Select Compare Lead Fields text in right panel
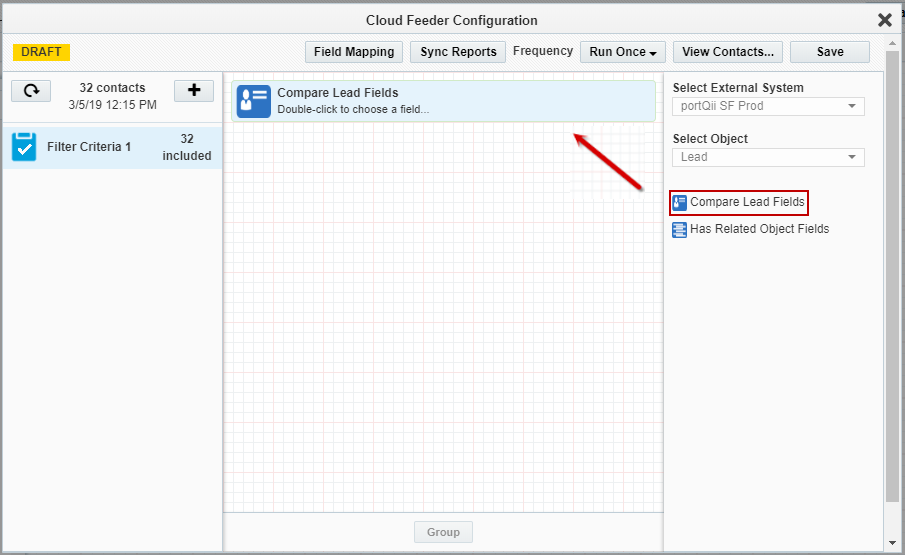Viewport: 905px width, 555px height. point(747,202)
